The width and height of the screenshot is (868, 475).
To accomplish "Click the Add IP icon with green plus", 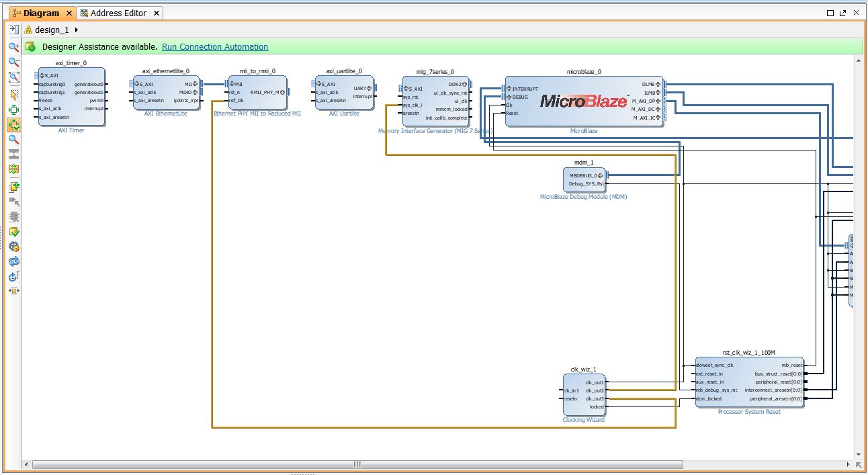I will 13,187.
